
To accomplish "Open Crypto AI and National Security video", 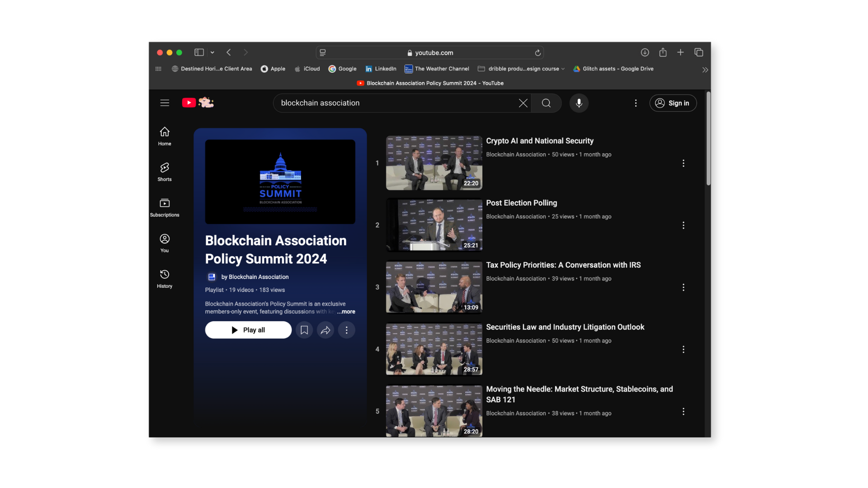I will pos(540,141).
